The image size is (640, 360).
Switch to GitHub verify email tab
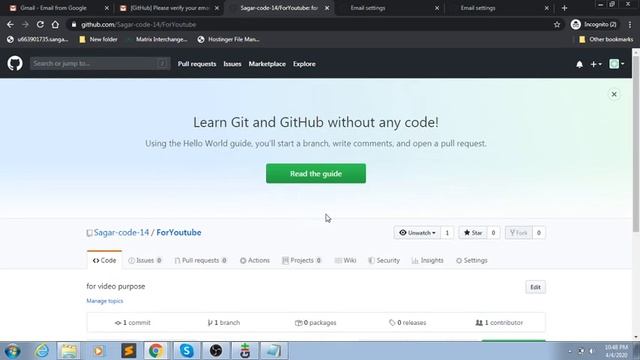pos(169,8)
